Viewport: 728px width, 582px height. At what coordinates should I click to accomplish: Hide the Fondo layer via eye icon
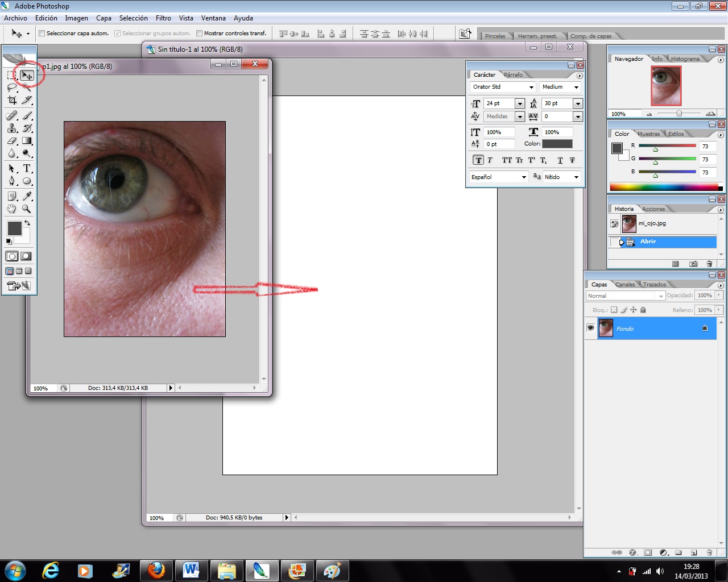[x=590, y=328]
